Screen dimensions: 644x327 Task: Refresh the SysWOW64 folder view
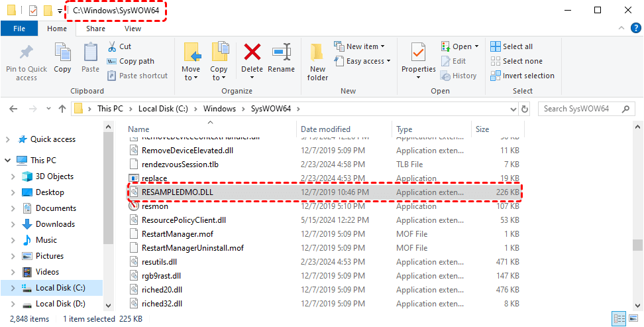pyautogui.click(x=525, y=109)
